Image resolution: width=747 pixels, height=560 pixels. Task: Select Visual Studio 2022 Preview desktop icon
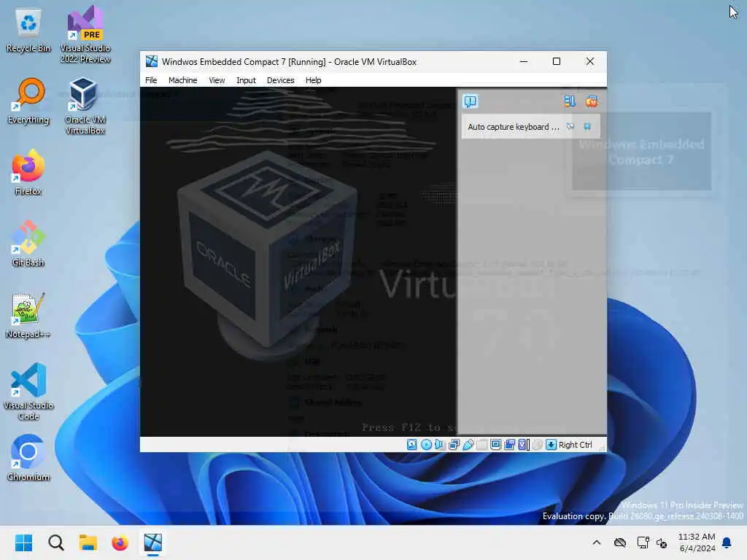coord(85,34)
